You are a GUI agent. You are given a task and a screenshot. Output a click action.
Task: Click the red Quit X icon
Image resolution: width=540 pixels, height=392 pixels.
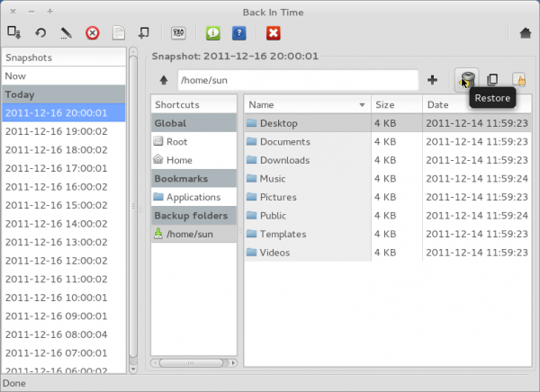[273, 33]
